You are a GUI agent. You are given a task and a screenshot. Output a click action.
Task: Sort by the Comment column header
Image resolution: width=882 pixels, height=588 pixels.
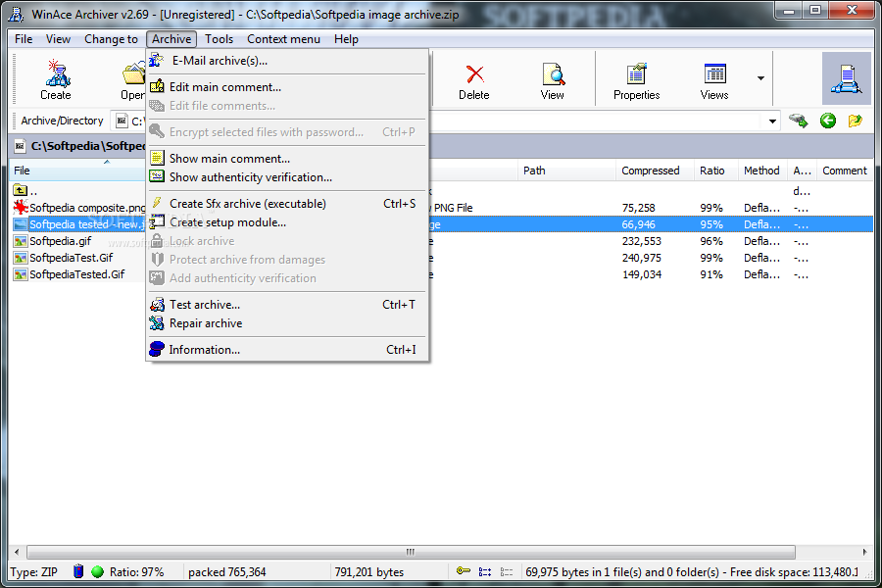point(845,171)
